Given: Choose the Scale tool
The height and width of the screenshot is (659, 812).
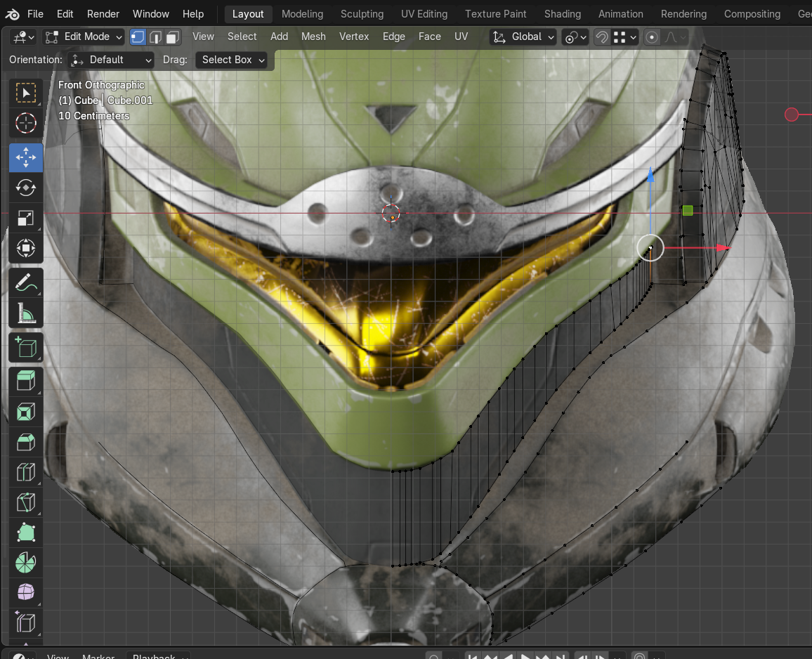Looking at the screenshot, I should [x=26, y=218].
